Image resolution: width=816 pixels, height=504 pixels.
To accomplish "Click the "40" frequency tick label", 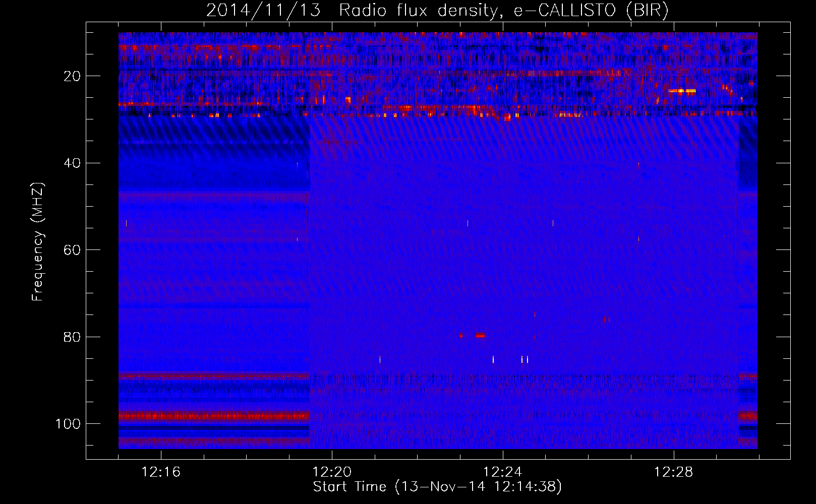I will 73,163.
